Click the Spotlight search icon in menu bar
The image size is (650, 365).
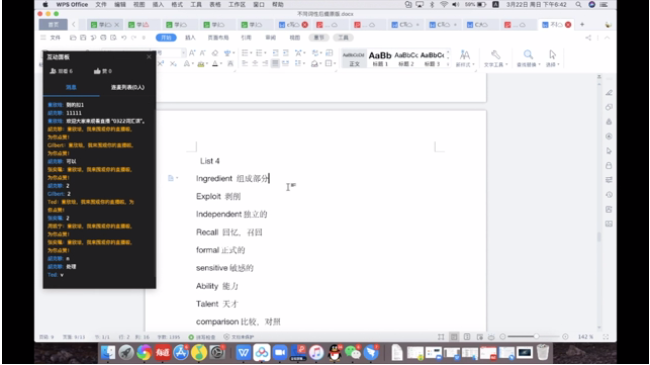pyautogui.click(x=578, y=5)
